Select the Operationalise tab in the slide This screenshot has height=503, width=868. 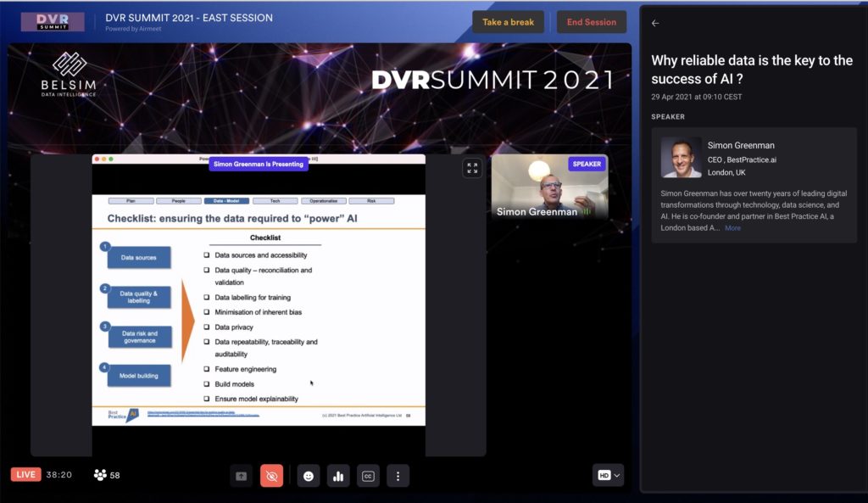click(323, 201)
